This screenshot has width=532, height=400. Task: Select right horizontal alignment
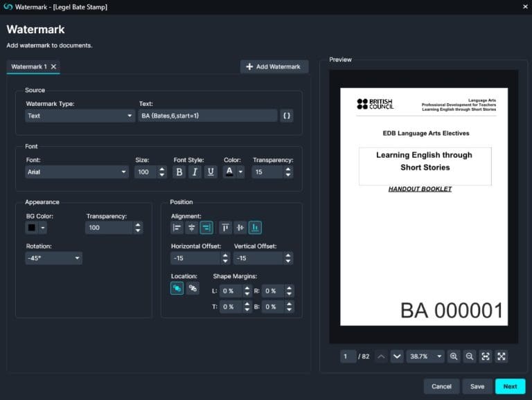click(206, 228)
